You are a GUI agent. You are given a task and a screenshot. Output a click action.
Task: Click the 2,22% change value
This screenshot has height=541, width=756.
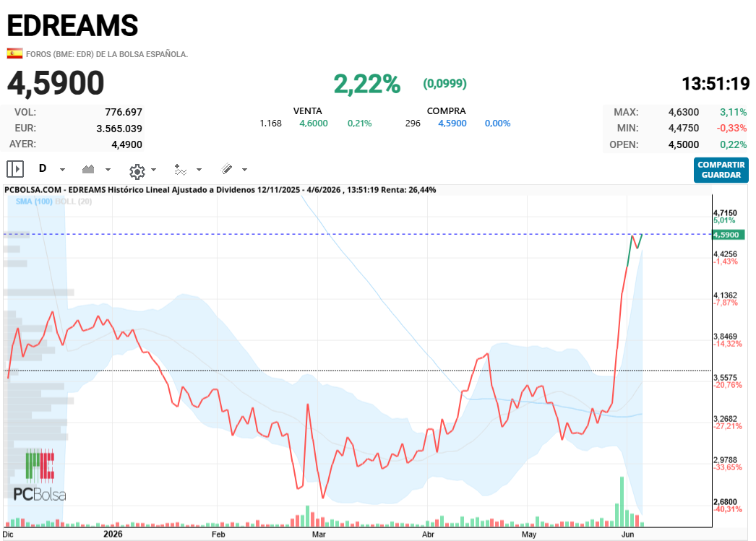(367, 84)
